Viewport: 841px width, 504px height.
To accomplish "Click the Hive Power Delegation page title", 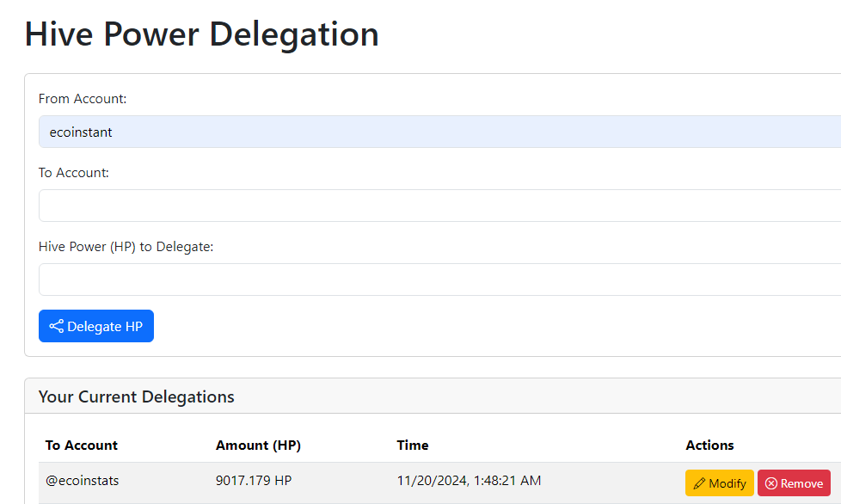I will pyautogui.click(x=202, y=34).
